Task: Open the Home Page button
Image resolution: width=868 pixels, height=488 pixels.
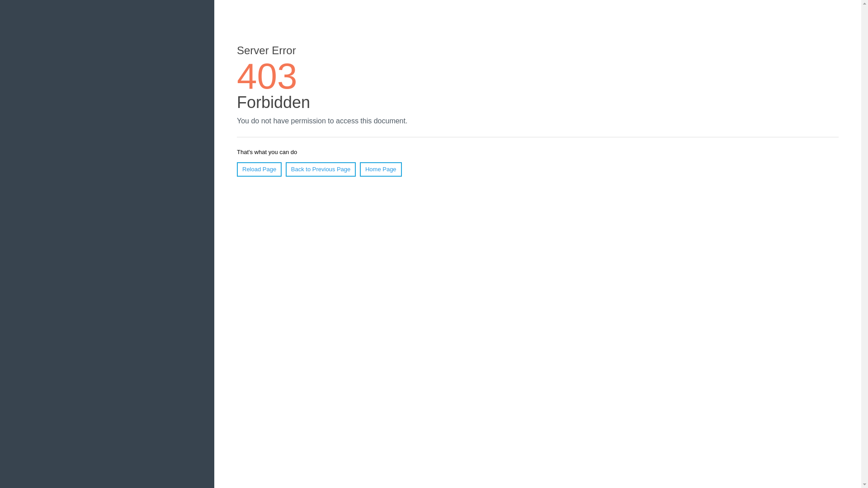Action: 381,169
